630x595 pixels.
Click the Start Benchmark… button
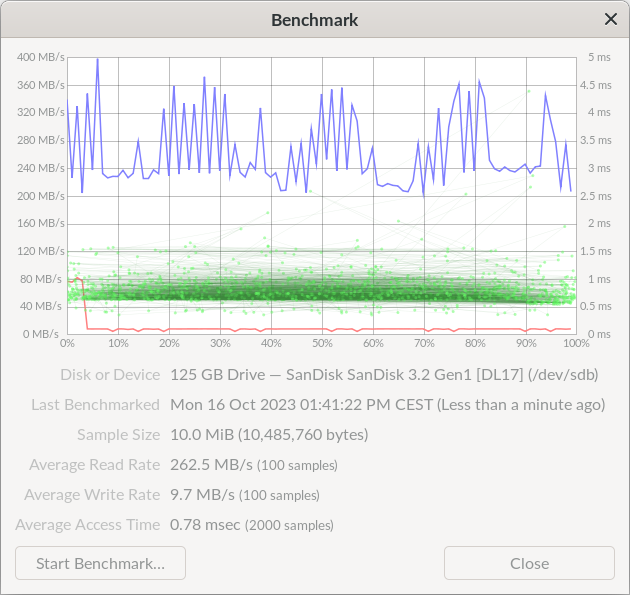100,563
